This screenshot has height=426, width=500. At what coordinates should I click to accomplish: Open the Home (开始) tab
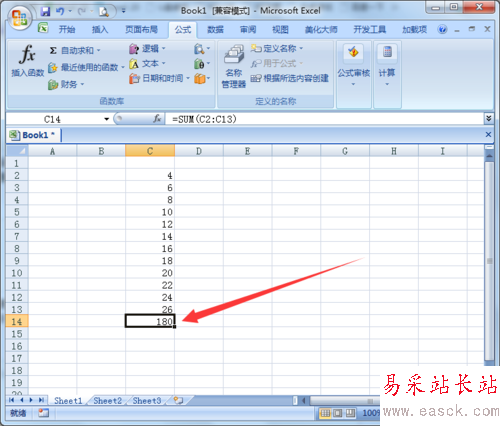click(x=67, y=30)
